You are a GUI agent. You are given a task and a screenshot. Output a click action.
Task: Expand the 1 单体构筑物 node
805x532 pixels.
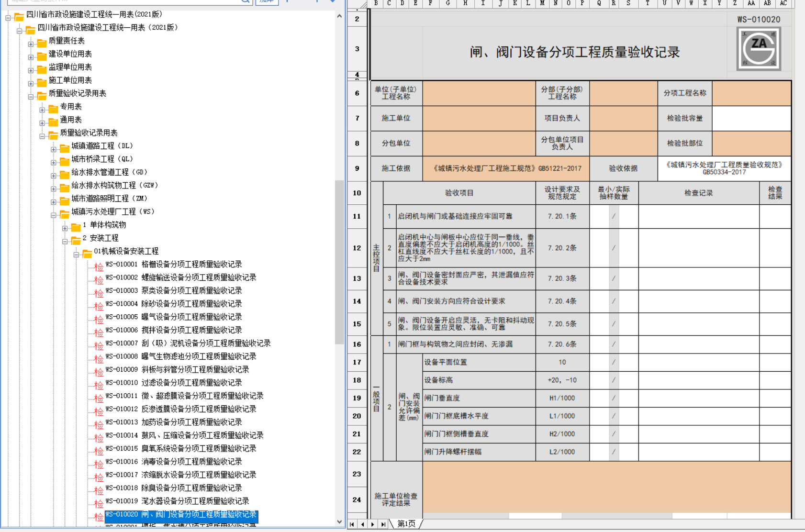pos(65,228)
